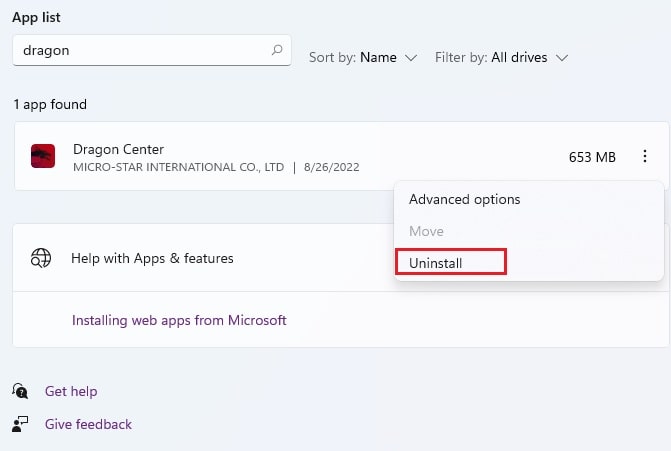The width and height of the screenshot is (671, 451).
Task: Open the three-dot menu for Dragon Center
Action: point(644,156)
